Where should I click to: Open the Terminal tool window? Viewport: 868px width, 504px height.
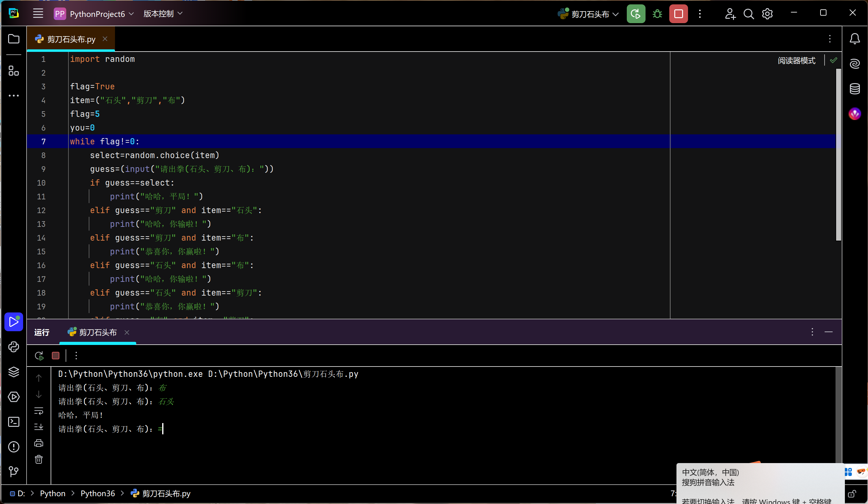(13, 422)
